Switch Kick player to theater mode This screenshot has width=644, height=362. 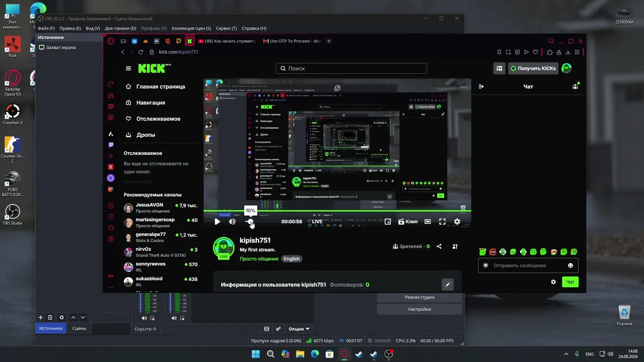point(428,221)
